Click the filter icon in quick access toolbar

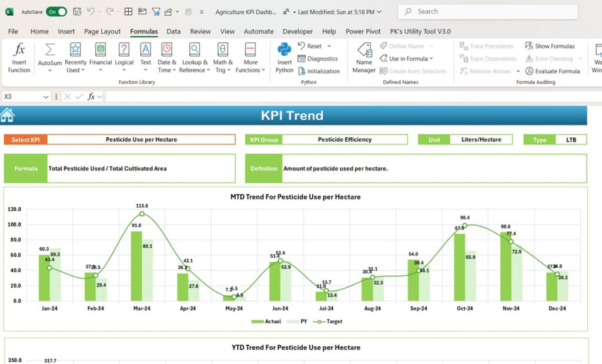(156, 12)
